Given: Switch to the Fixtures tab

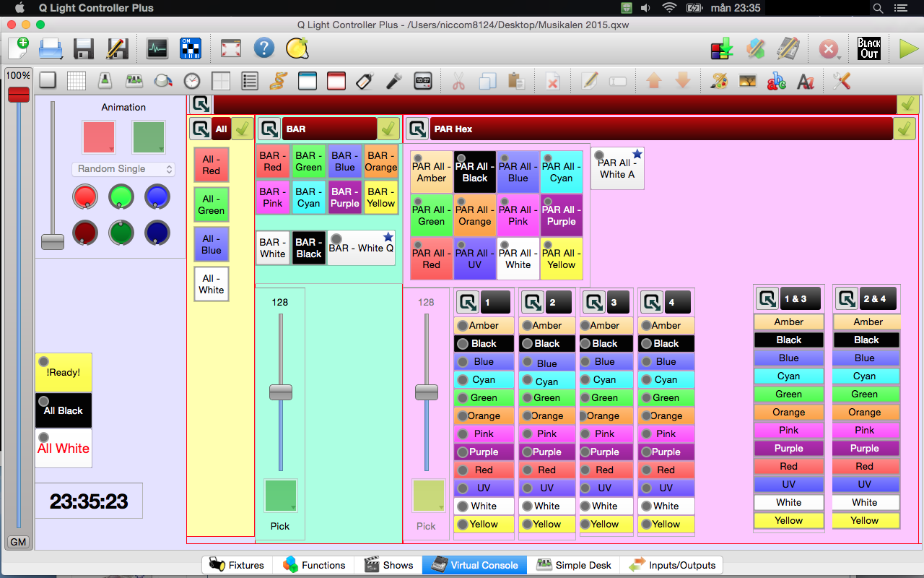Looking at the screenshot, I should (237, 565).
